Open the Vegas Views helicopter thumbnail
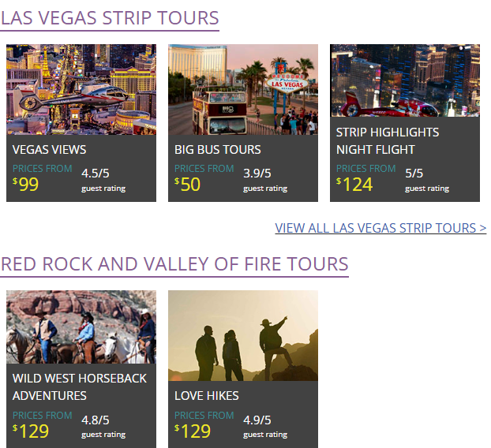This screenshot has width=491, height=448. [81, 89]
